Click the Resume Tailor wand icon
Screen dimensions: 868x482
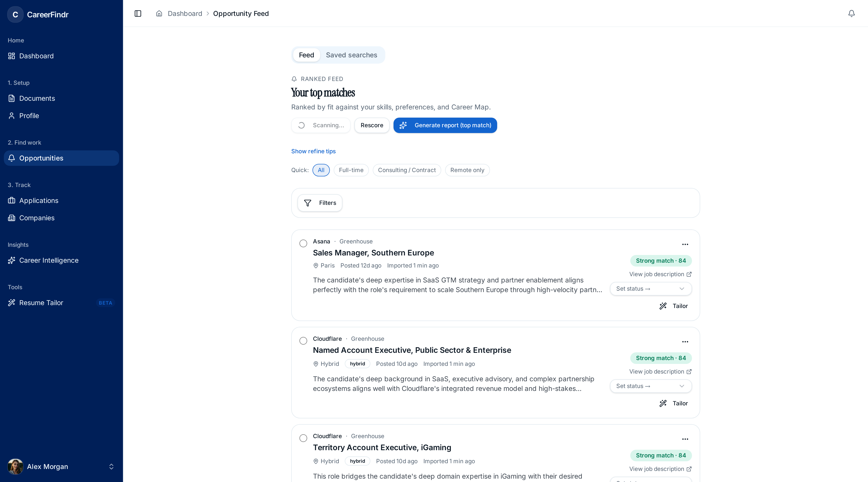(x=12, y=303)
